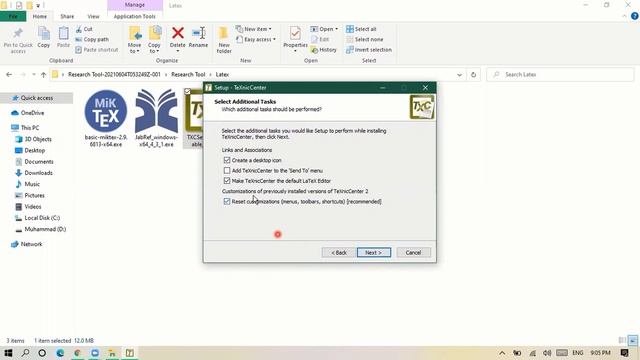Navigate back in Explorer
640x360 pixels.
tap(9, 75)
